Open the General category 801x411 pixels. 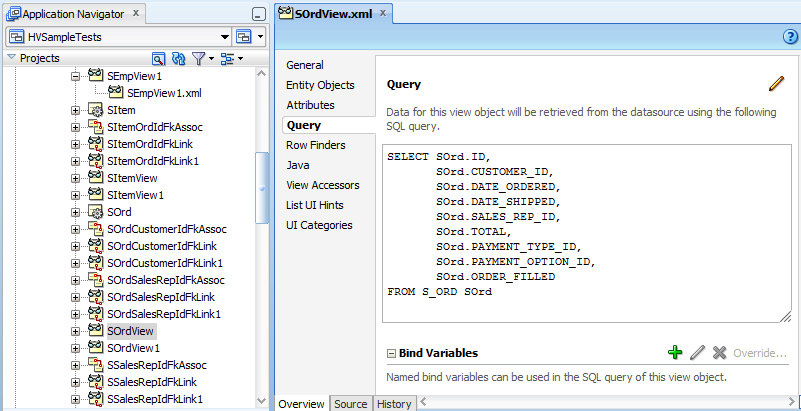coord(304,65)
